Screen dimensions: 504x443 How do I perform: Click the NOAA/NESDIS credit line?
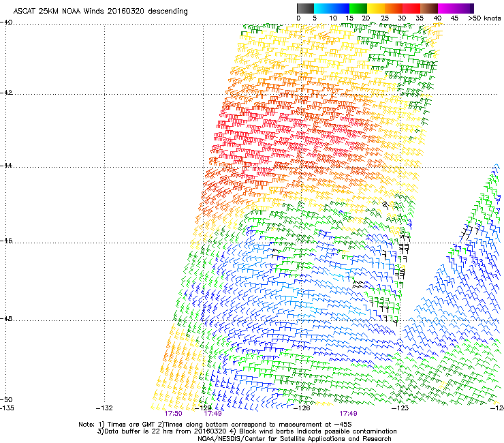click(x=294, y=439)
